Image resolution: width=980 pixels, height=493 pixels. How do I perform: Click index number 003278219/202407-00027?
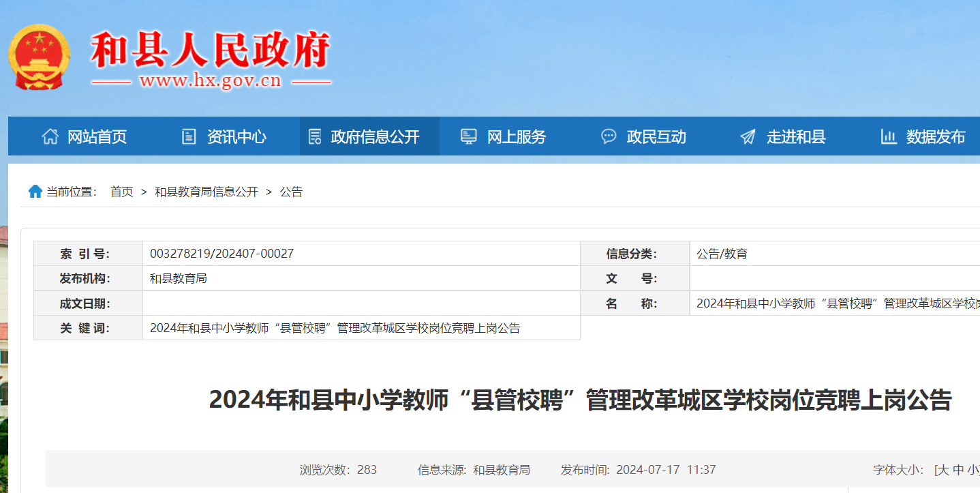point(221,254)
